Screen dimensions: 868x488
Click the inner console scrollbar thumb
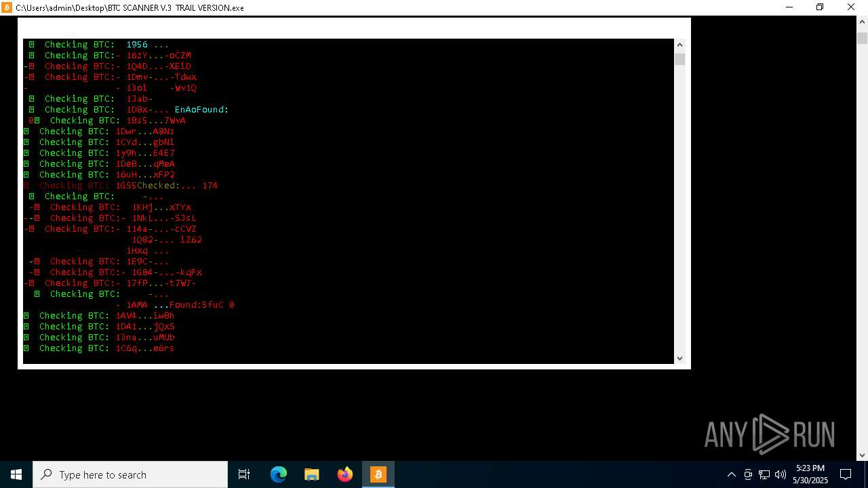[679, 60]
